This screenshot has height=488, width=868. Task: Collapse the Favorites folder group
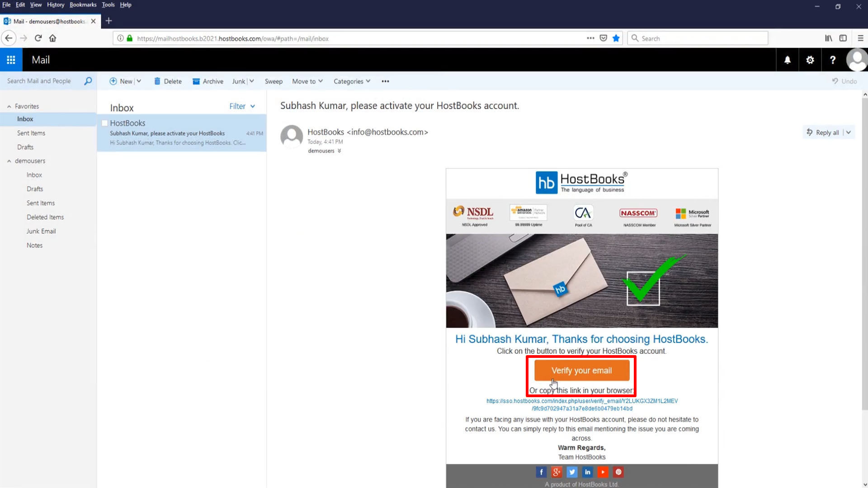pos(9,106)
